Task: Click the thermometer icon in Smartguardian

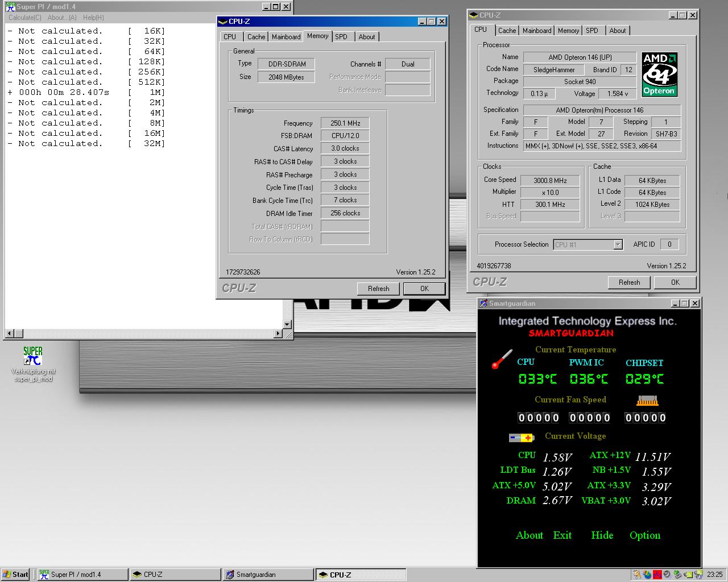Action: click(x=502, y=359)
